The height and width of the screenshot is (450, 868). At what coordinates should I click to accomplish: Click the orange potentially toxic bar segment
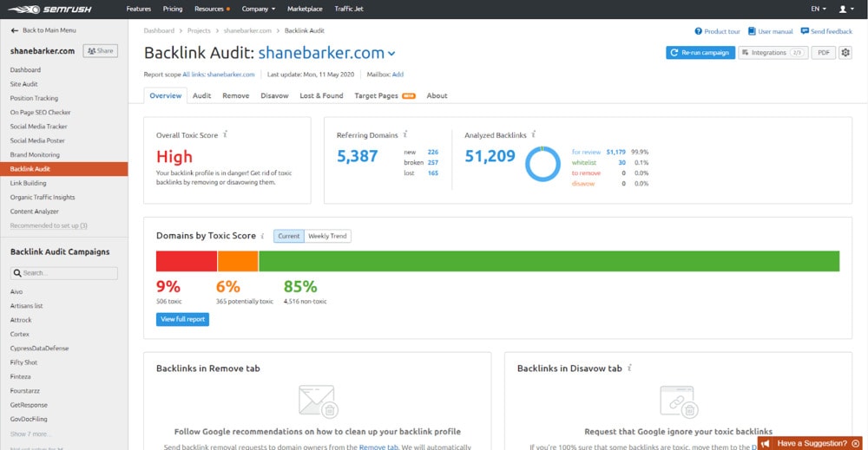pos(238,261)
